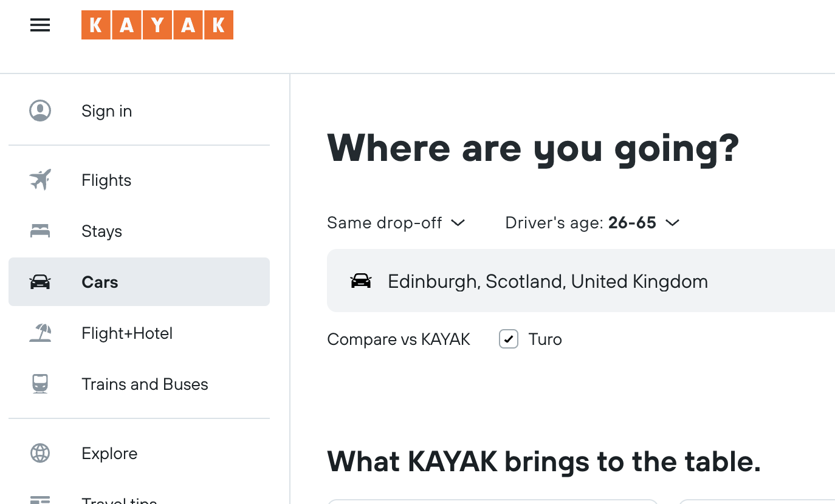Expand the Same drop-off dropdown
835x504 pixels.
396,223
